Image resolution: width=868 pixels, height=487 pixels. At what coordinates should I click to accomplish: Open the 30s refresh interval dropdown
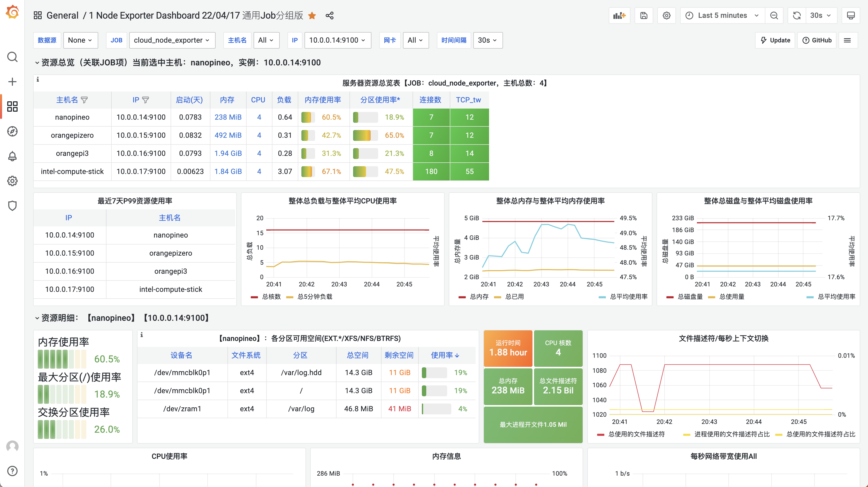pyautogui.click(x=821, y=15)
